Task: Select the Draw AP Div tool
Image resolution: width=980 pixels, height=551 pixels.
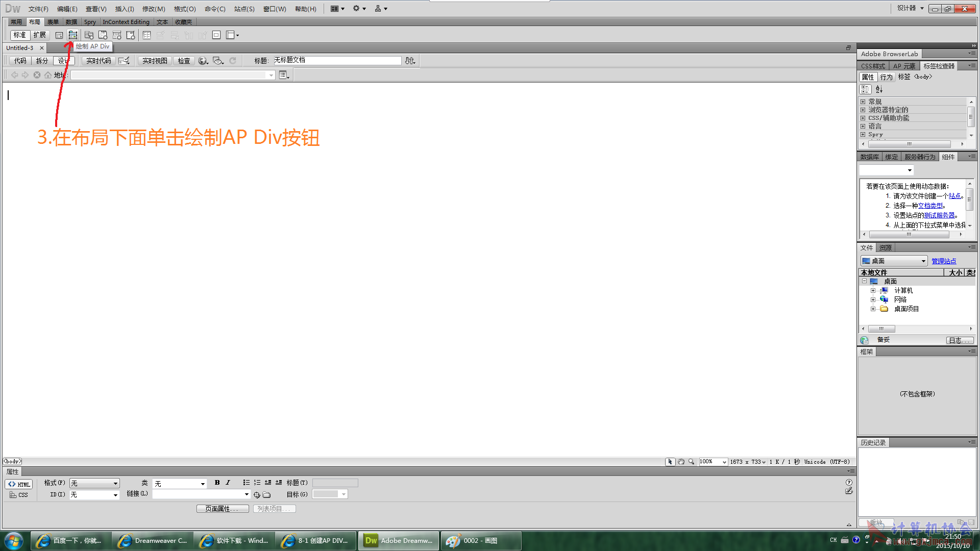Action: 73,35
